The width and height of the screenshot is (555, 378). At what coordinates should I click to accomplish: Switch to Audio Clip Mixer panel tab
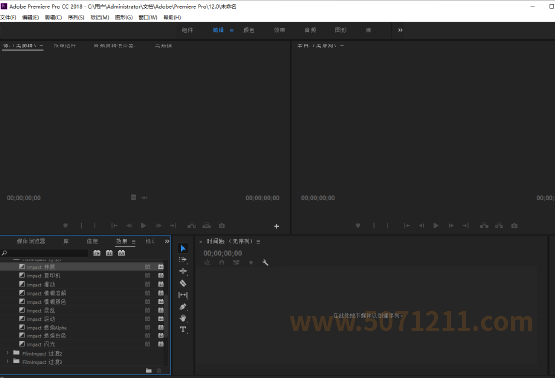114,46
